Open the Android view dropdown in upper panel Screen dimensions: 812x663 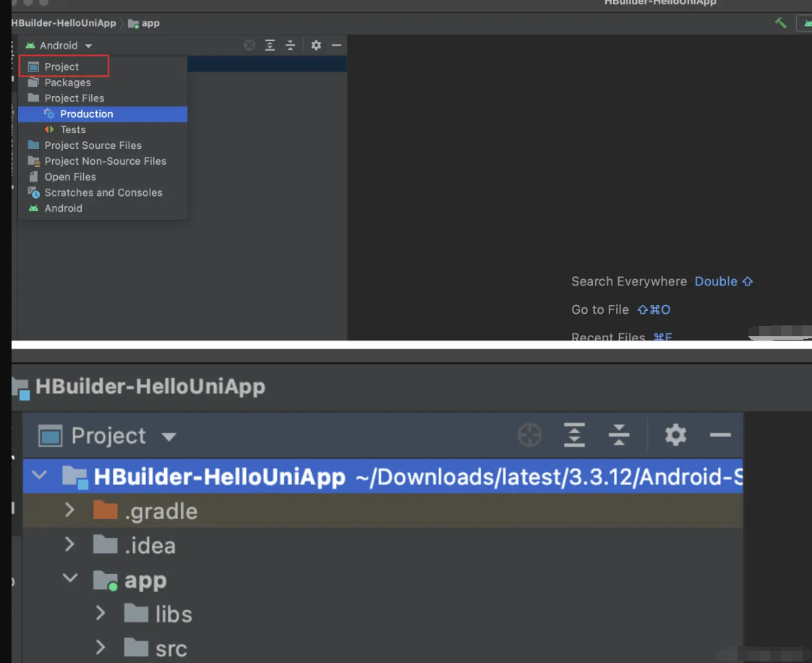pos(59,46)
